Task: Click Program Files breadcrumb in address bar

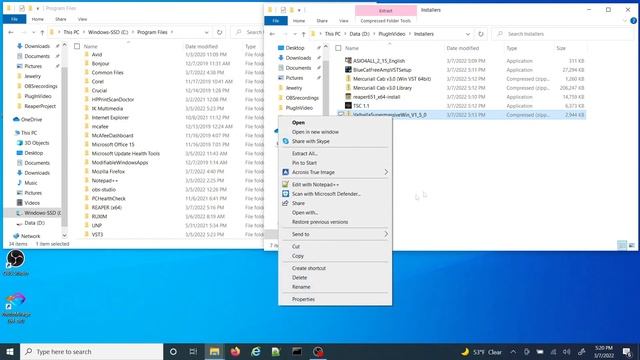Action: 152,32
